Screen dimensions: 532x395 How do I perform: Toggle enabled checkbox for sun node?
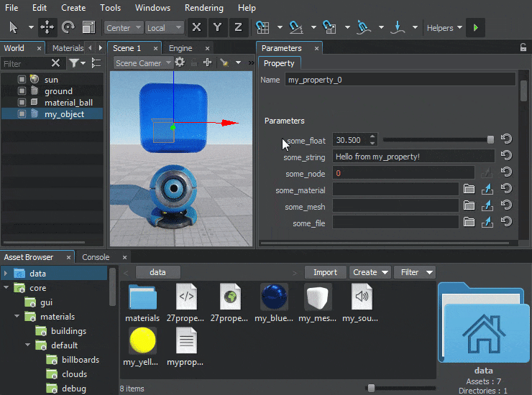(x=22, y=80)
